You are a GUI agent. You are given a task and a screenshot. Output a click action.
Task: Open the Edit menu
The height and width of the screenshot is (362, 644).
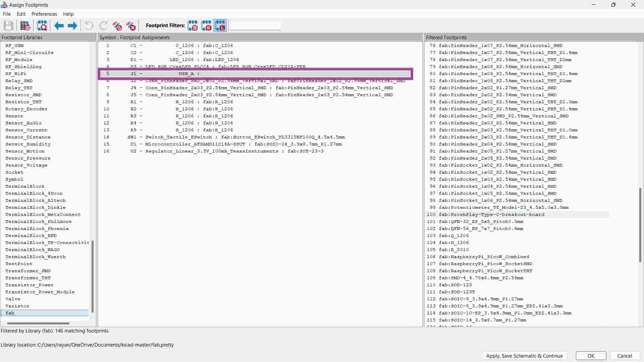(x=21, y=14)
